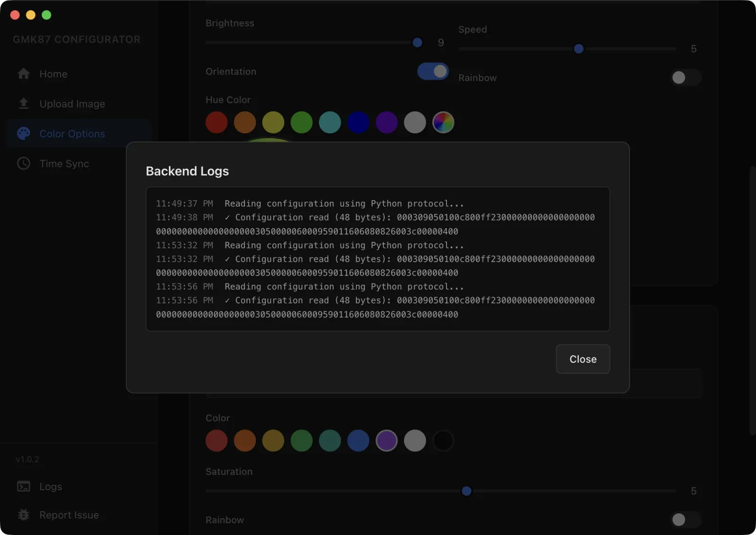Pick the green Hue Color swatch
This screenshot has height=535, width=756.
click(x=301, y=122)
